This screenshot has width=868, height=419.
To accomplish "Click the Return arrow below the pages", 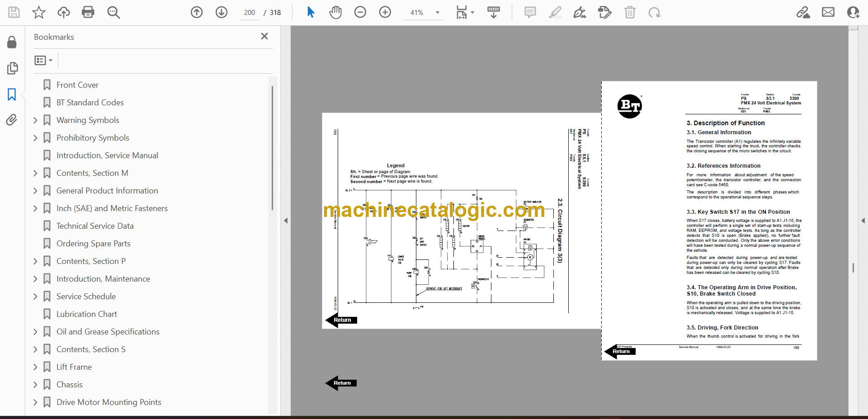I will click(x=341, y=383).
